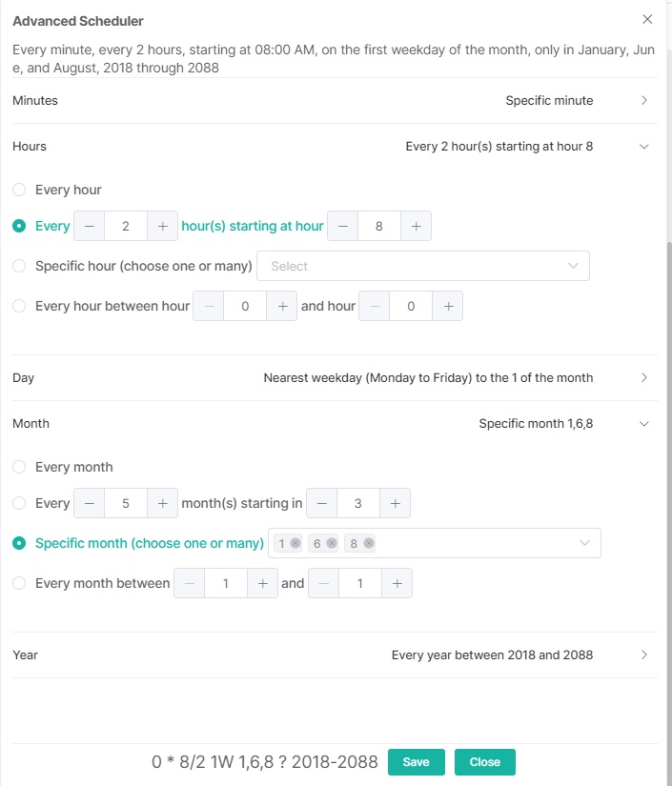Image resolution: width=672 pixels, height=786 pixels.
Task: Save the schedule configuration
Action: (x=416, y=762)
